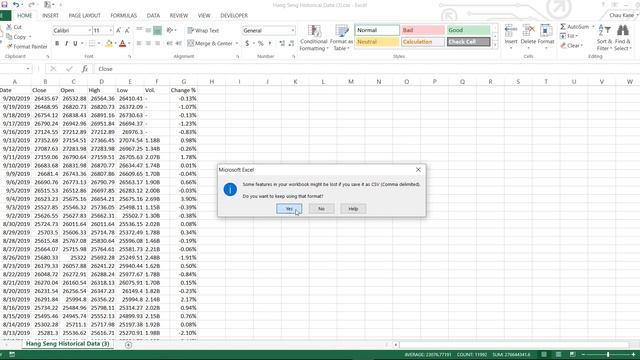Open Chau Kane account dropdown
Image resolution: width=640 pixels, height=360 pixels.
coord(623,16)
